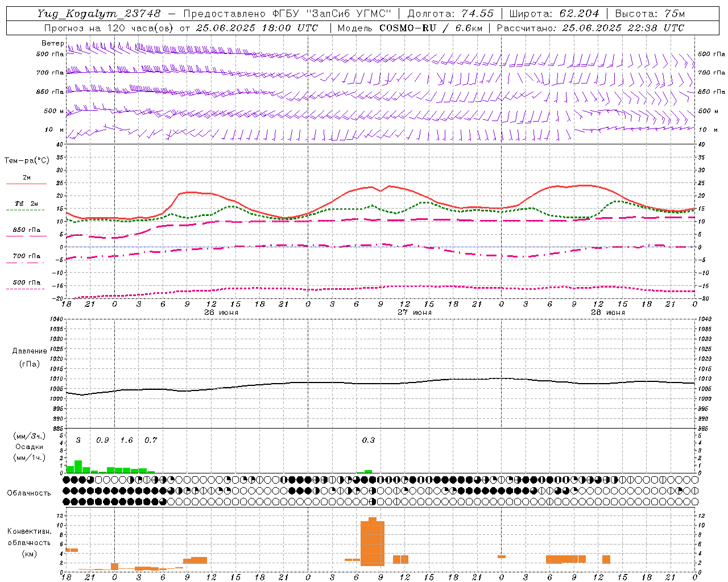The width and height of the screenshot is (728, 582).
Task: Click the 3-hour precipitation value 0.9
Action: (x=102, y=440)
